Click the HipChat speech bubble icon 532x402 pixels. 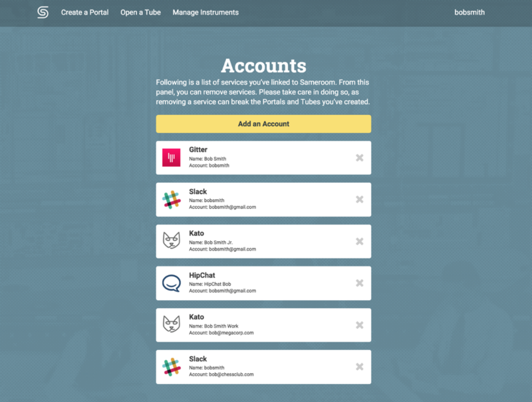click(x=172, y=283)
